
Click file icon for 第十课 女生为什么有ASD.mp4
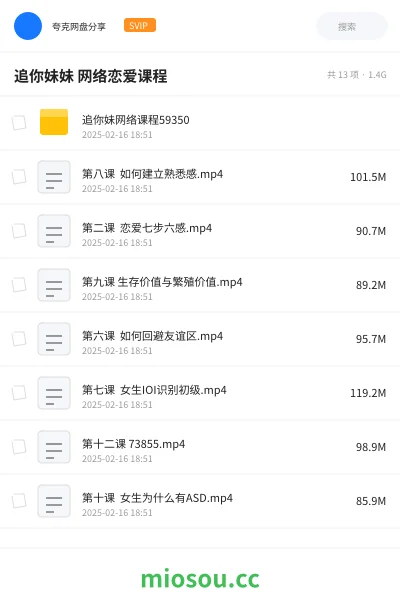coord(54,501)
